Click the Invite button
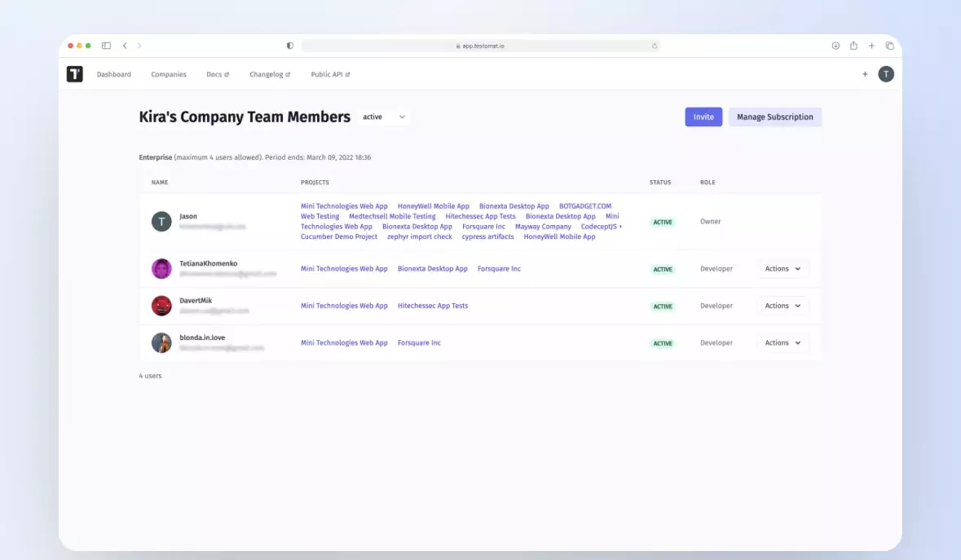Viewport: 961px width, 560px height. pos(703,117)
